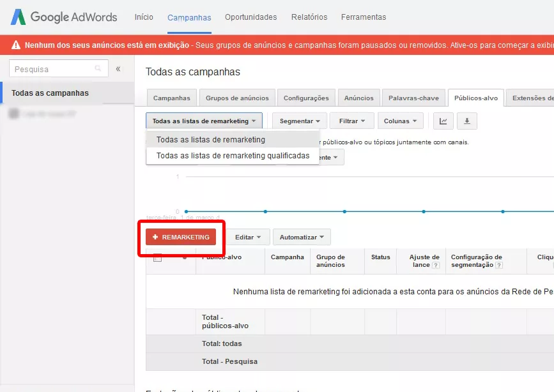Click the first data point on chart line
This screenshot has height=392, width=554.
coord(186,211)
